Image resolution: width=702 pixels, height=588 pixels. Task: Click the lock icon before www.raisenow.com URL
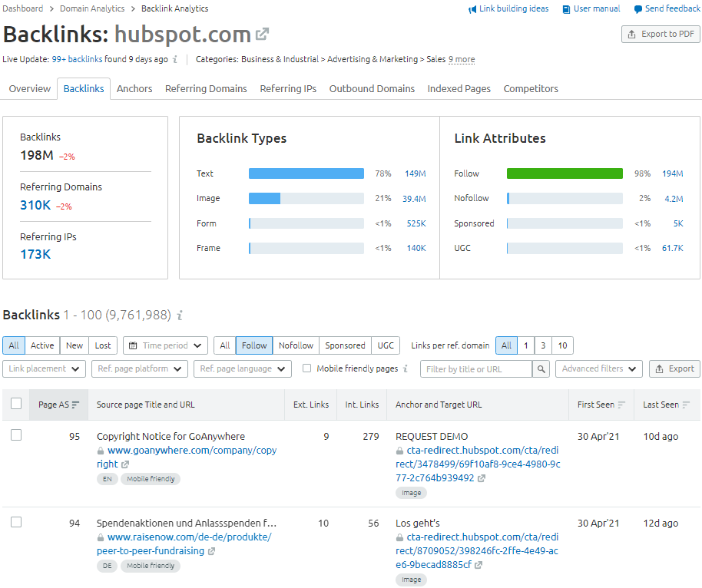[x=101, y=537]
